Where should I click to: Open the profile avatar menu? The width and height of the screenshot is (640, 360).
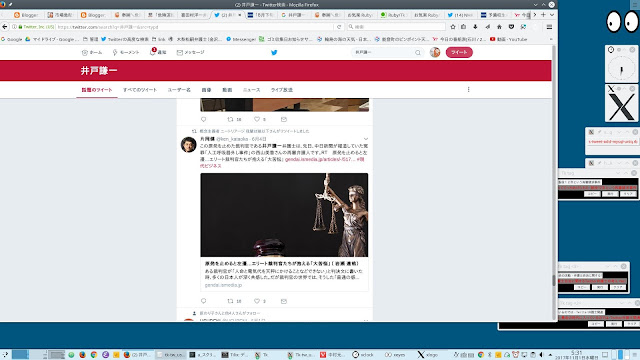click(435, 52)
